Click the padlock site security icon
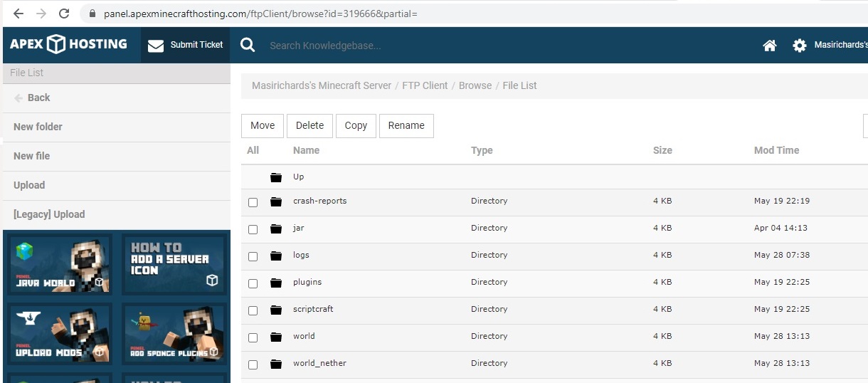Image resolution: width=868 pixels, height=383 pixels. (x=92, y=14)
